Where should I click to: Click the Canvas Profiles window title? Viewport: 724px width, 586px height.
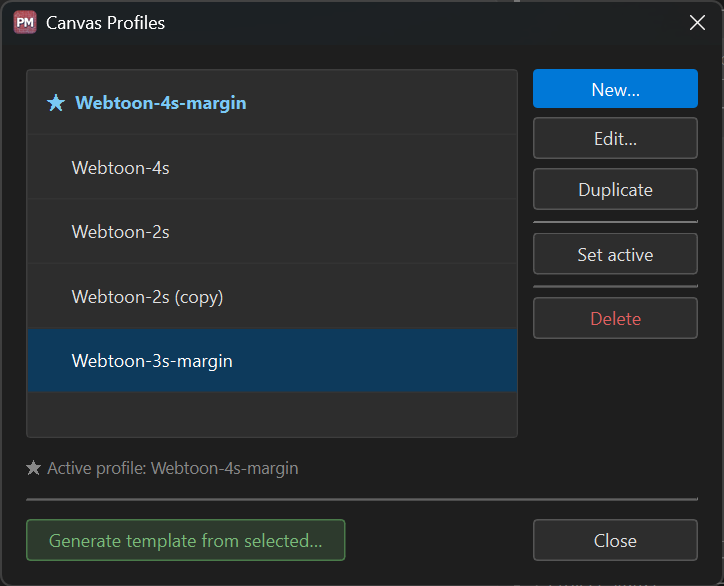(x=105, y=23)
